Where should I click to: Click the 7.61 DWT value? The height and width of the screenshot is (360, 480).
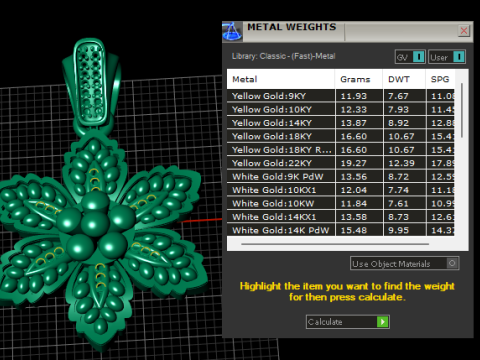point(398,203)
